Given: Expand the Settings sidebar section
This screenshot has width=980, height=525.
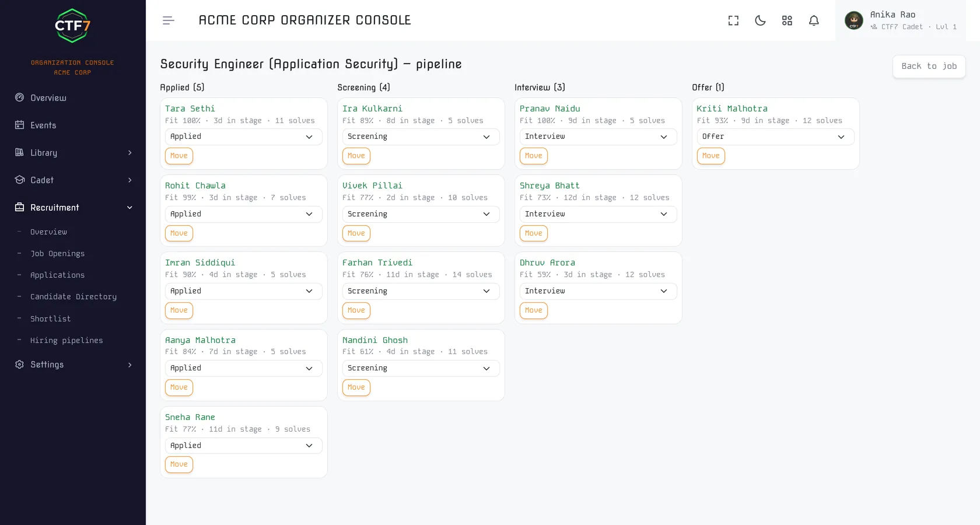Looking at the screenshot, I should pyautogui.click(x=73, y=365).
